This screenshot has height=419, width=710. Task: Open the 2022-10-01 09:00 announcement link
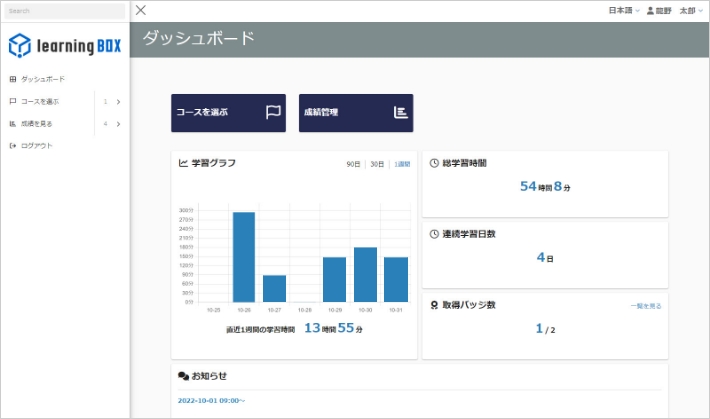[211, 401]
